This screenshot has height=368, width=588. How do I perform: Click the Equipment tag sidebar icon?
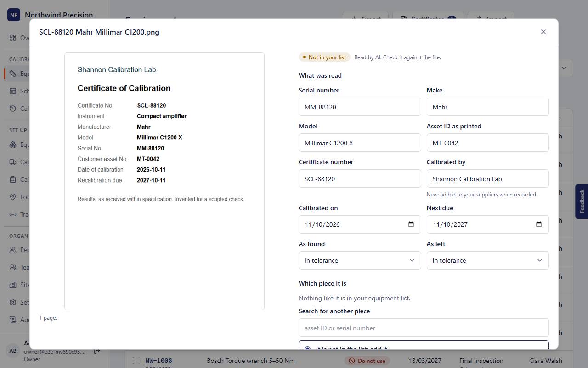click(13, 74)
